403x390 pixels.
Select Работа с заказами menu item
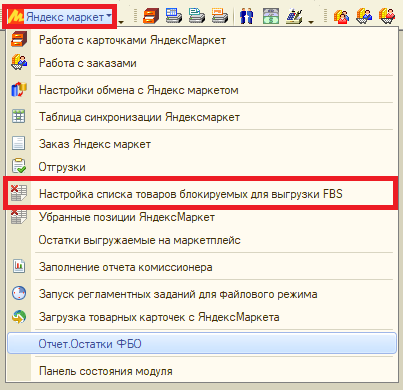pyautogui.click(x=202, y=63)
